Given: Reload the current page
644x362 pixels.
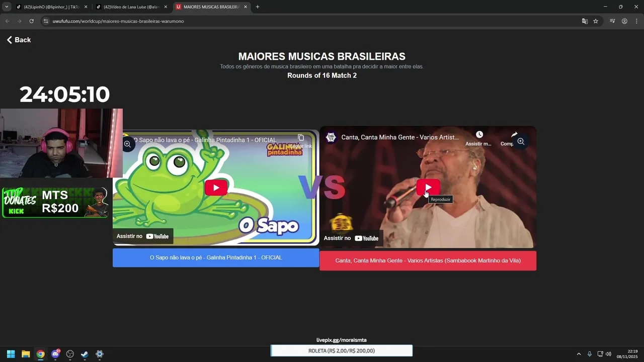Looking at the screenshot, I should point(31,21).
